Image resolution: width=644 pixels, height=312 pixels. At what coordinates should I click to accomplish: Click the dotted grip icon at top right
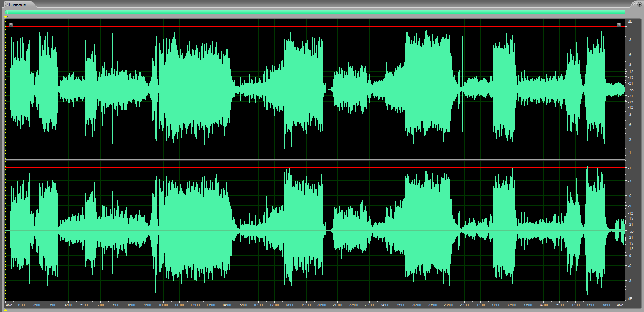coord(634,4)
